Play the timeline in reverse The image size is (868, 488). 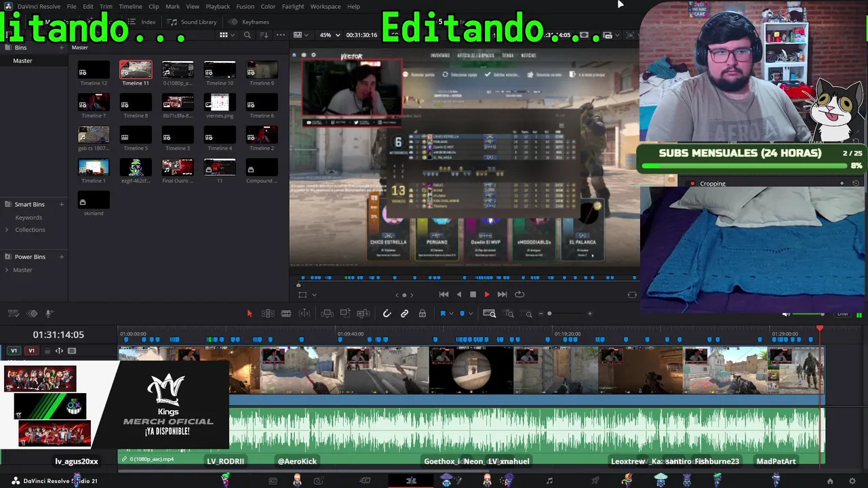[x=459, y=294]
